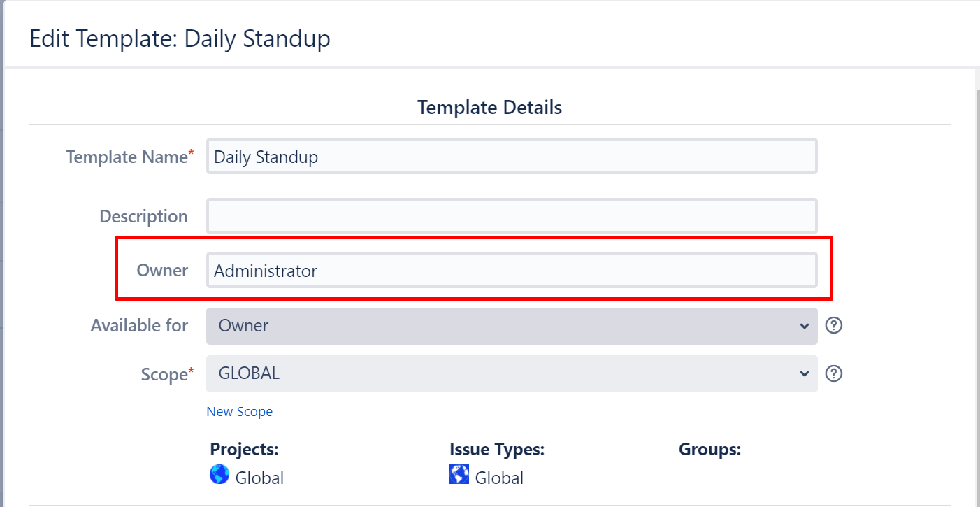Click the Template Details section heading
Image resolution: width=980 pixels, height=507 pixels.
coord(489,108)
